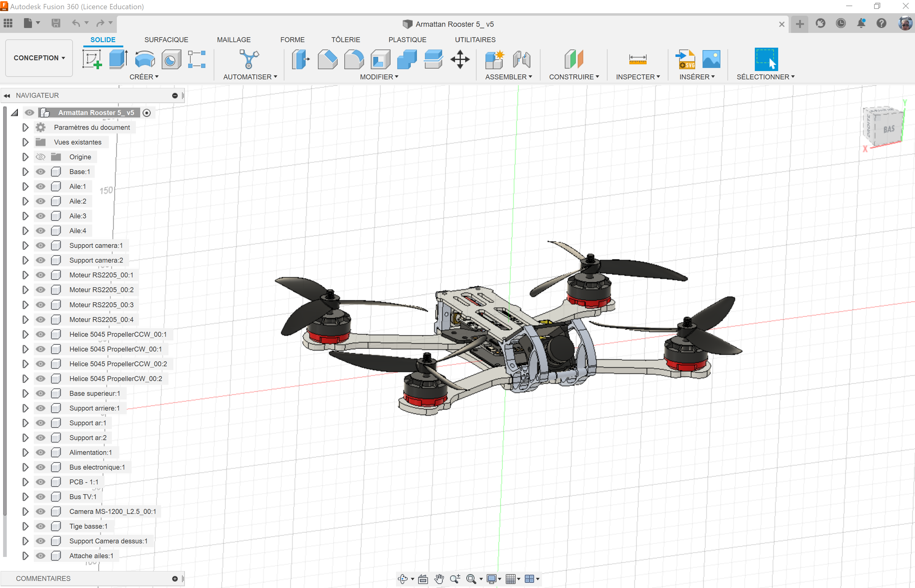Screen dimensions: 915x588
Task: Select the Revolve tool icon
Action: tap(145, 59)
